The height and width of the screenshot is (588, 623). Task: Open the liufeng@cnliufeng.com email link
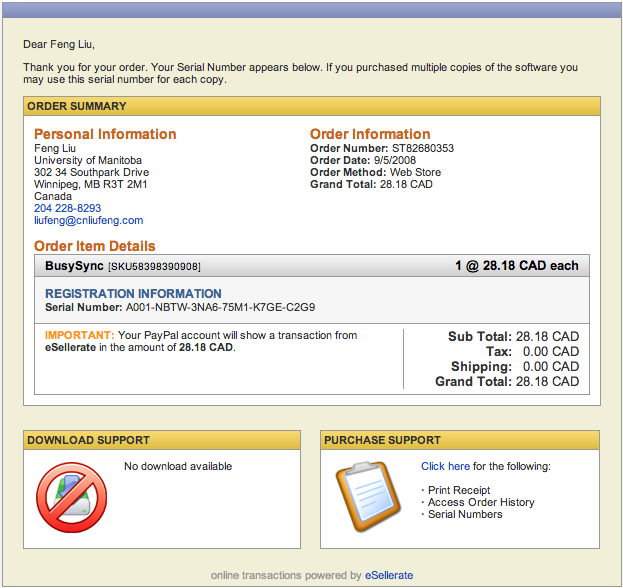point(89,220)
